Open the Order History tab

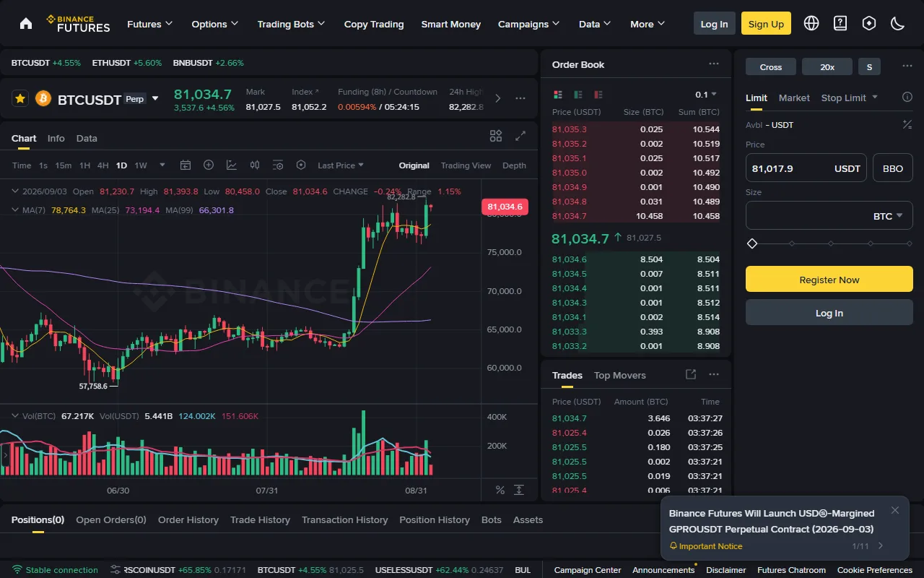click(188, 519)
